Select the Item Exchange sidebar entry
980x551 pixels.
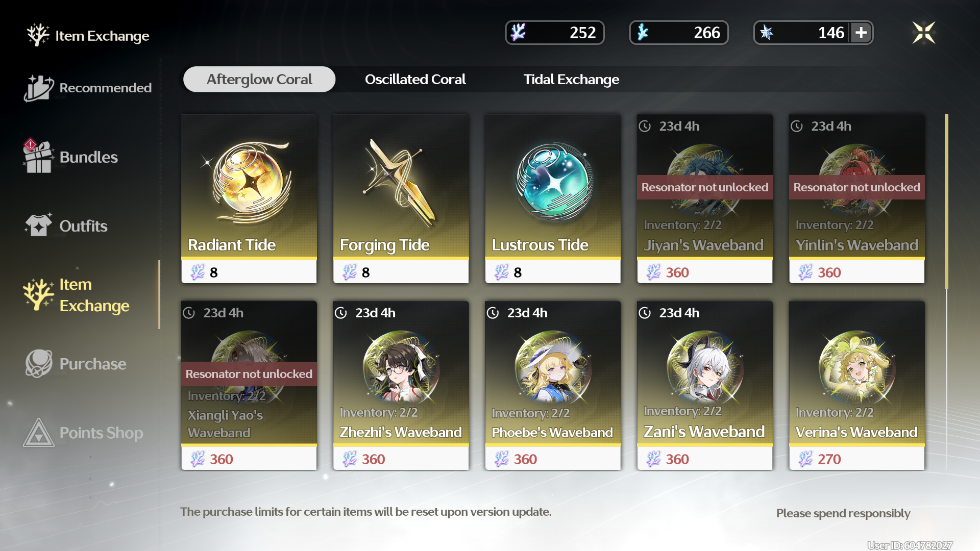(77, 295)
